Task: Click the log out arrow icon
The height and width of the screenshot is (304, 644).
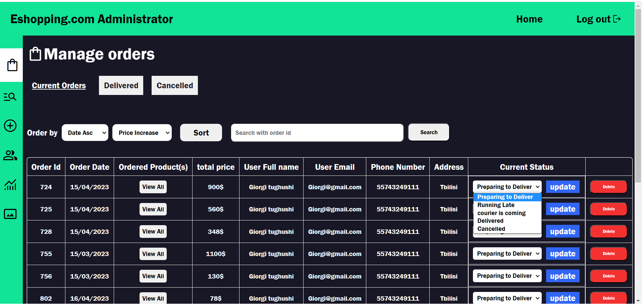Action: 618,19
